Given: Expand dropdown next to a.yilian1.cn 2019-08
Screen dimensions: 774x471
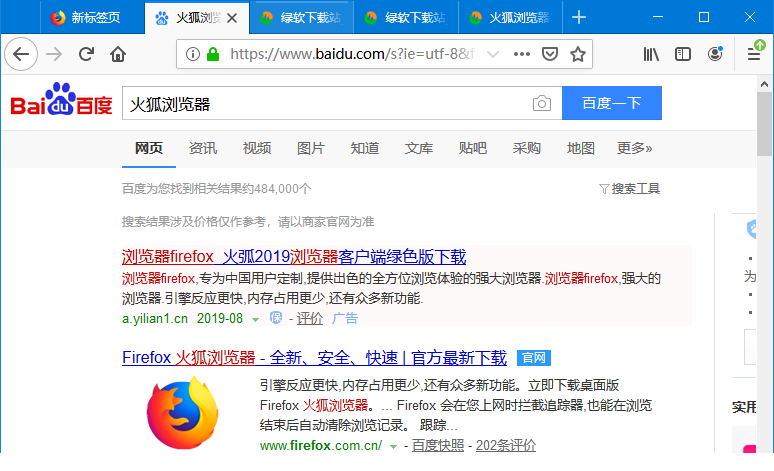Looking at the screenshot, I should coord(255,319).
